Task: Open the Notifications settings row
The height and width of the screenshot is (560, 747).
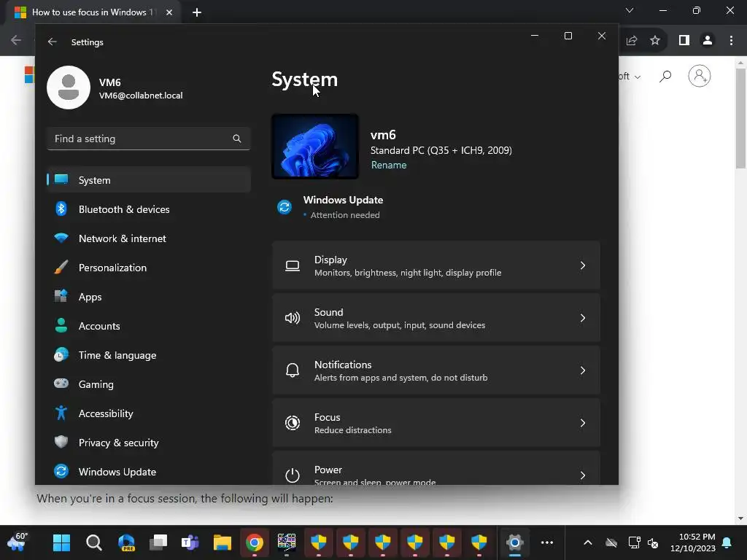Action: [x=436, y=370]
